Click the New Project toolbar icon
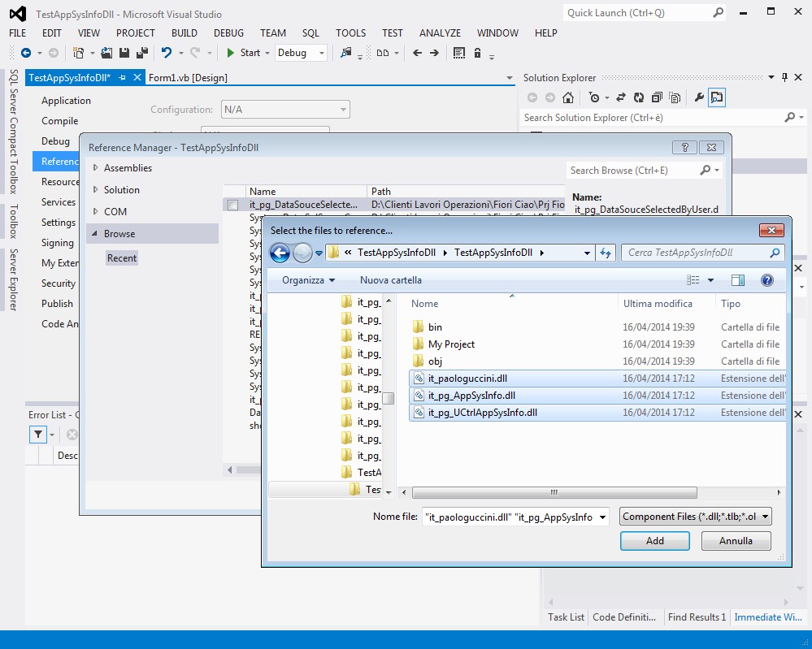This screenshot has height=649, width=812. (x=78, y=53)
